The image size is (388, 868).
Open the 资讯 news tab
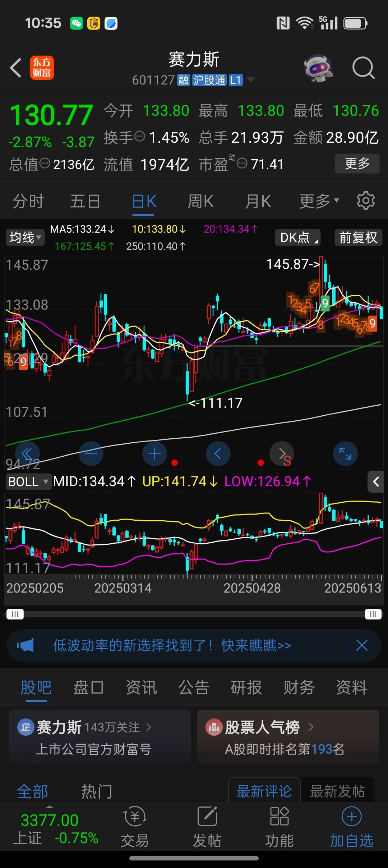[141, 687]
